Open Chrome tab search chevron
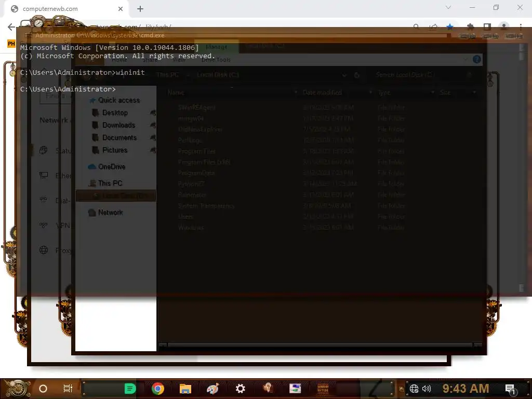 coord(448,7)
